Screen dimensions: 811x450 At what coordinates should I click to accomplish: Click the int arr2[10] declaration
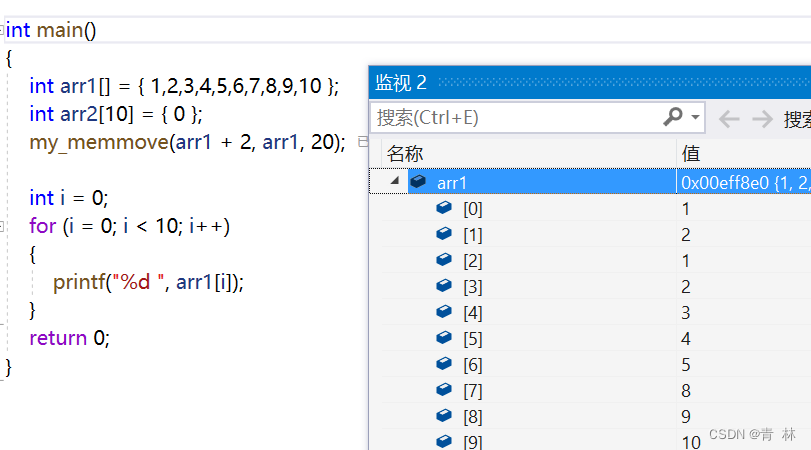coord(116,114)
